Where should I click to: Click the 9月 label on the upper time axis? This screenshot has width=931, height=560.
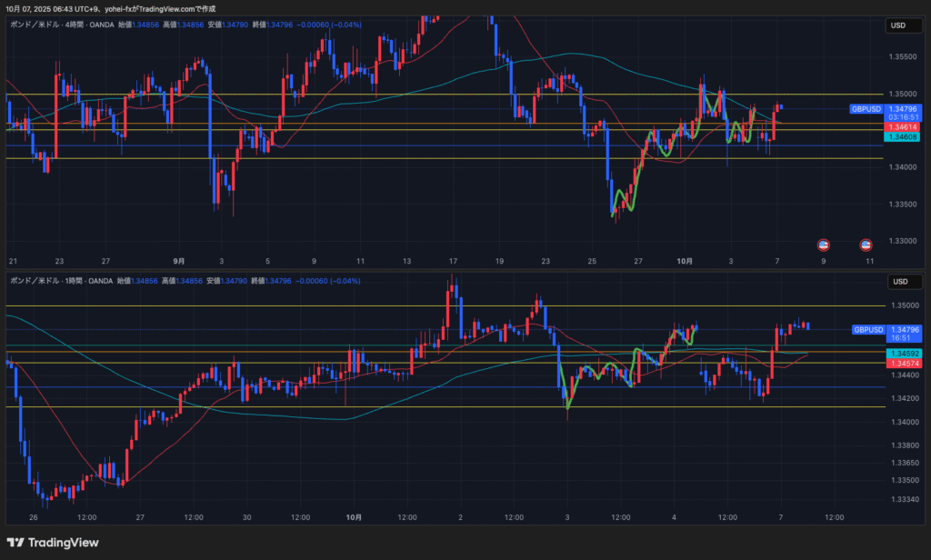click(178, 261)
